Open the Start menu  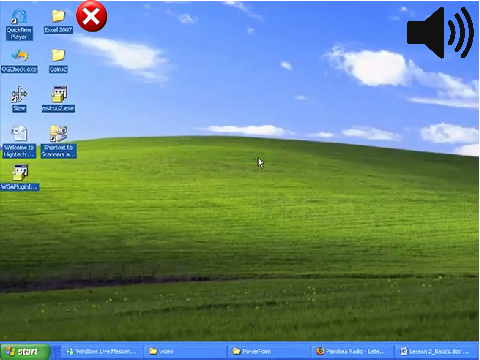click(x=25, y=351)
